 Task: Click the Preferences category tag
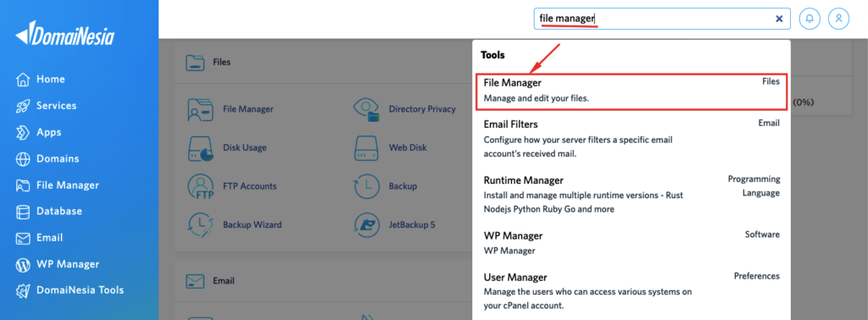[757, 276]
